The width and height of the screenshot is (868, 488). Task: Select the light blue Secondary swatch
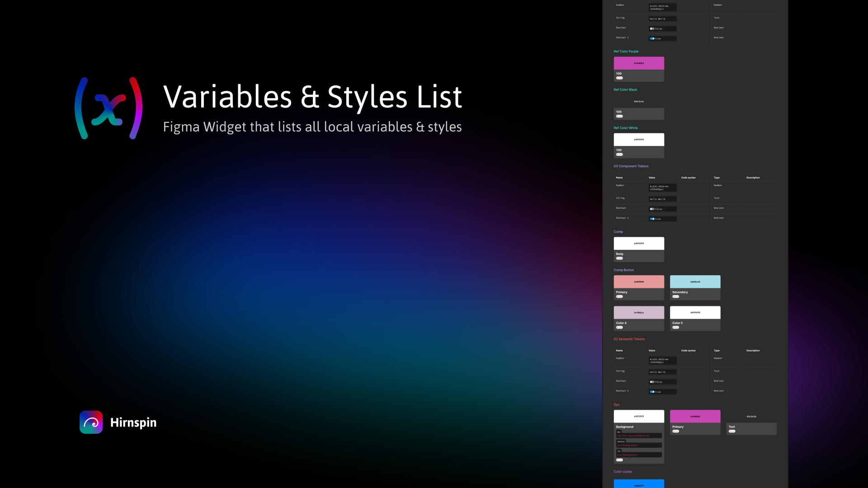(x=695, y=282)
